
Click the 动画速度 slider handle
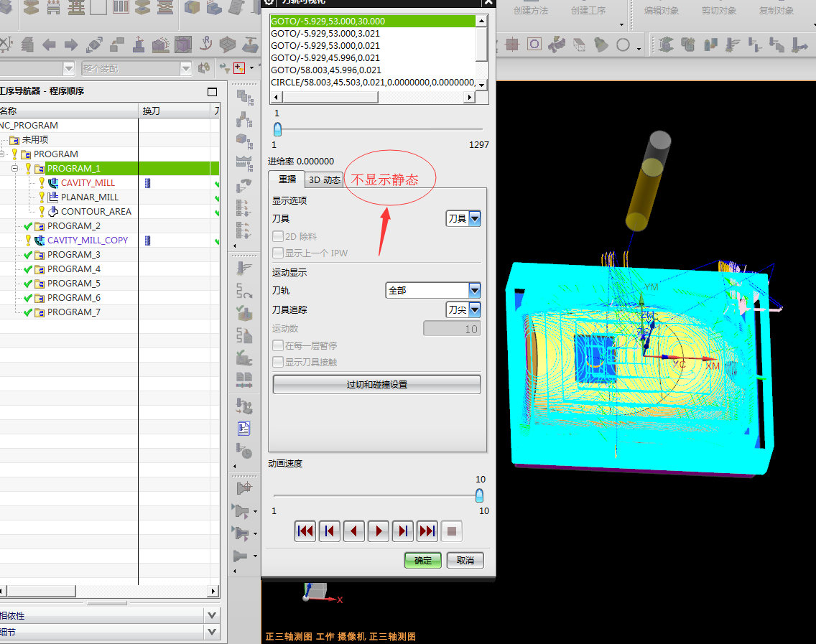click(x=479, y=495)
